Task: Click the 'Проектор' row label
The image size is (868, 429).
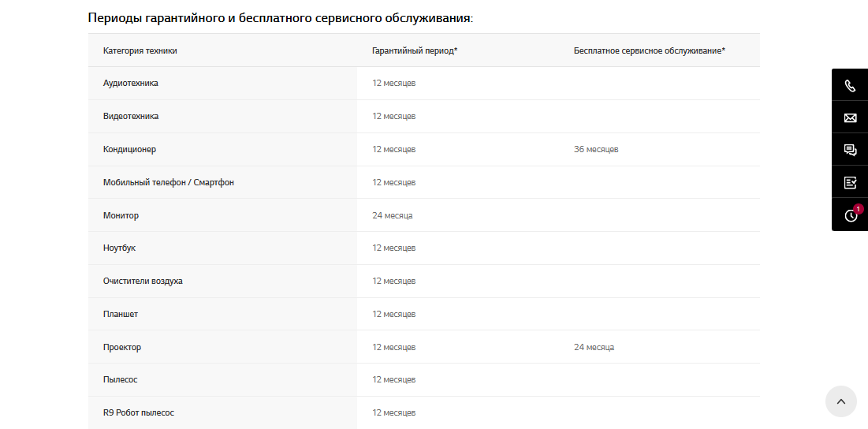Action: coord(121,347)
